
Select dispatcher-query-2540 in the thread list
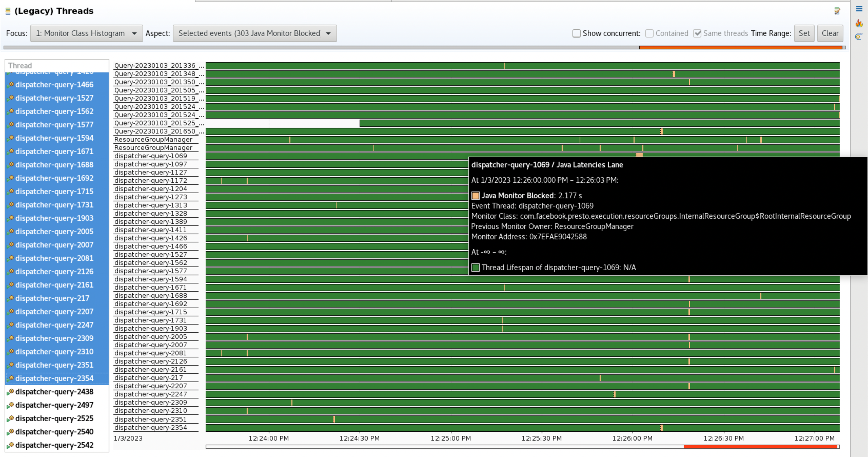(54, 432)
